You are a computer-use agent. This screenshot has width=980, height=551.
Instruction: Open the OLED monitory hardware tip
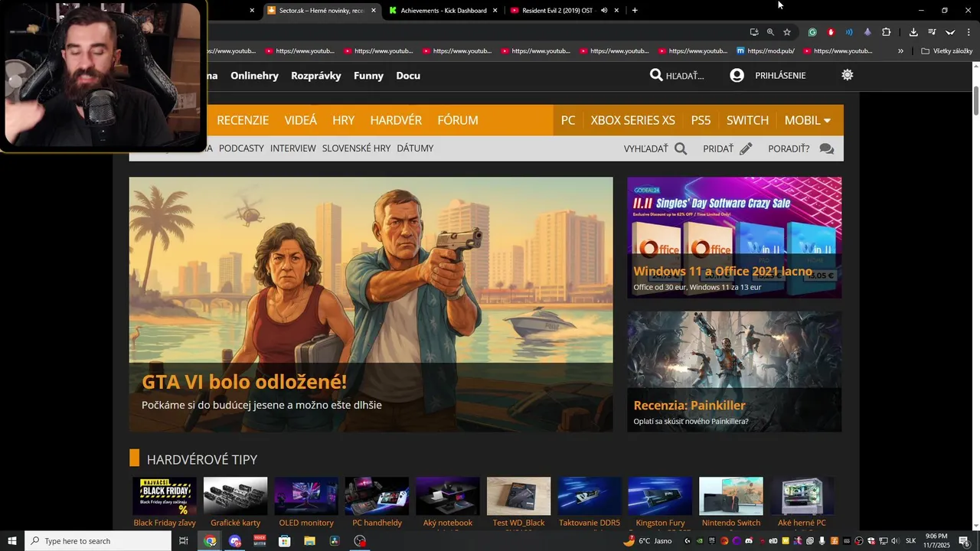click(x=306, y=502)
